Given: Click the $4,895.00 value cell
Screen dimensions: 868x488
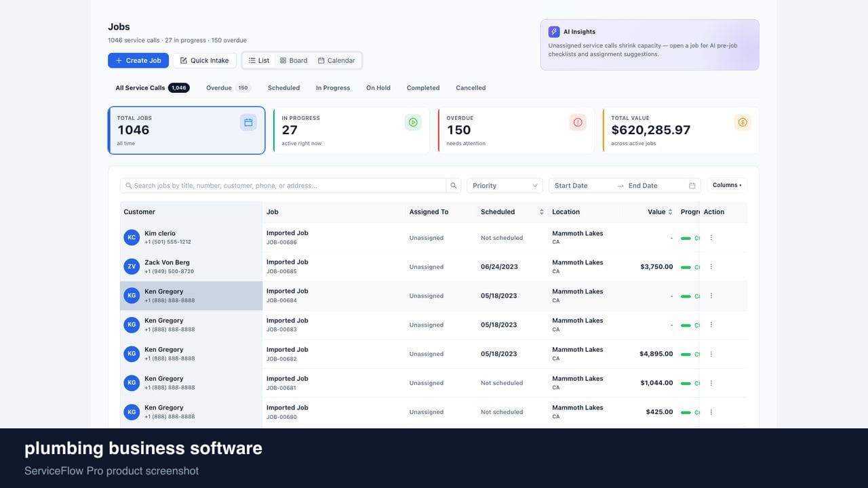Looking at the screenshot, I should (x=656, y=354).
